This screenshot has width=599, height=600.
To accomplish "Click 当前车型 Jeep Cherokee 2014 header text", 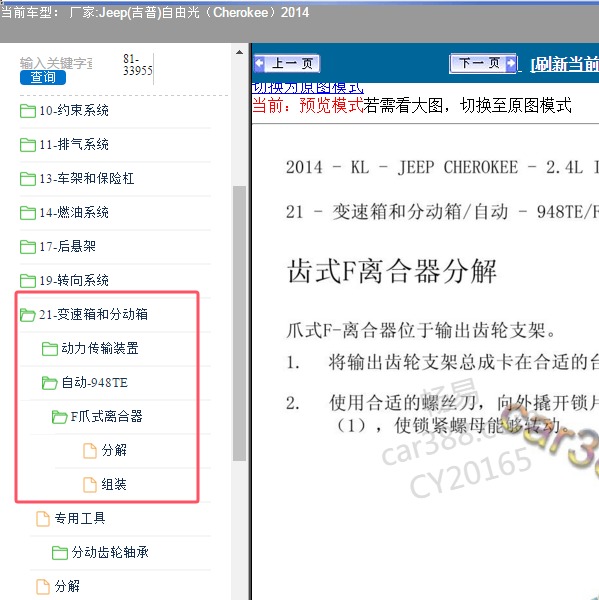I will click(155, 13).
